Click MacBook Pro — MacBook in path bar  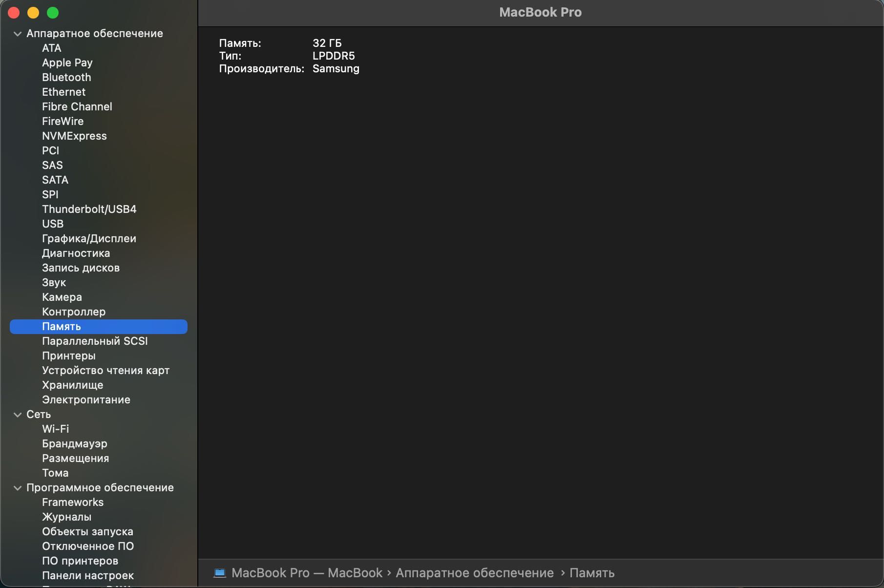[307, 573]
